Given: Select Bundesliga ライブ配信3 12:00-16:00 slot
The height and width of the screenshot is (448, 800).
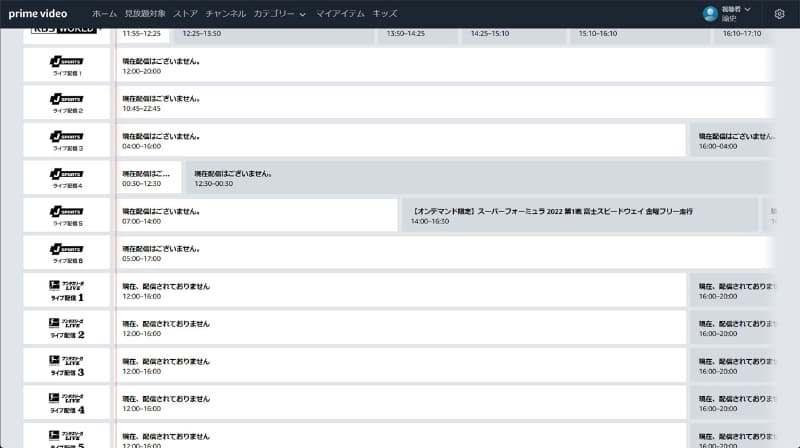Looking at the screenshot, I should pyautogui.click(x=401, y=365).
